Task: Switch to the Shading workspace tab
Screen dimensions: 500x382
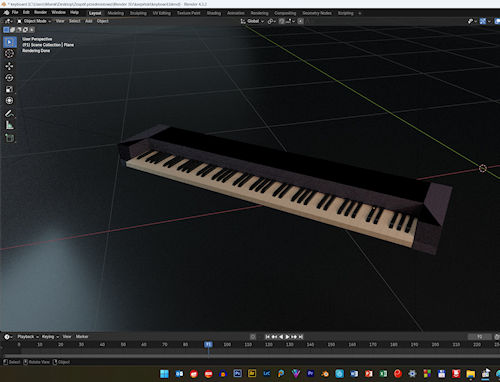Action: (214, 13)
